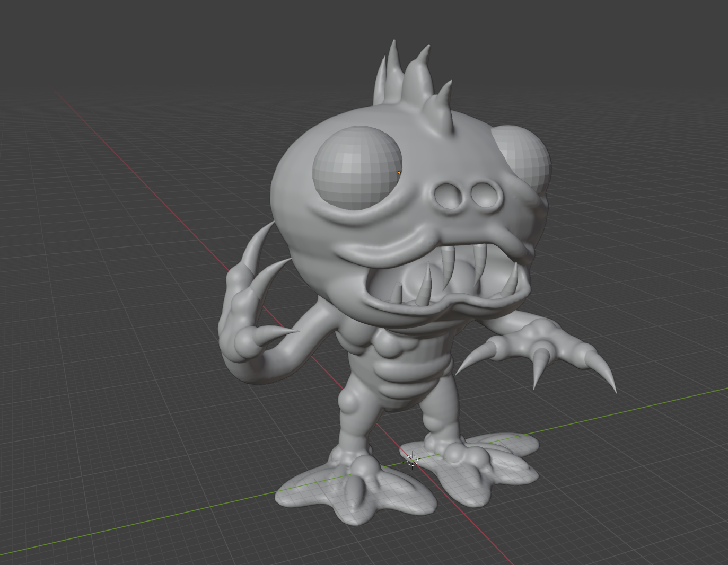Click the tallest spike on the head
The height and width of the screenshot is (565, 728).
[x=393, y=69]
